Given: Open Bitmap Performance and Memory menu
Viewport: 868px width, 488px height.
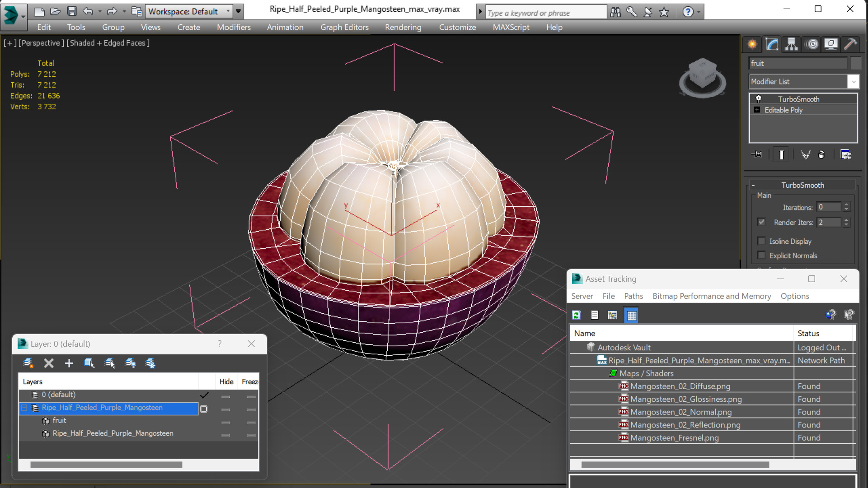Looking at the screenshot, I should coord(712,296).
